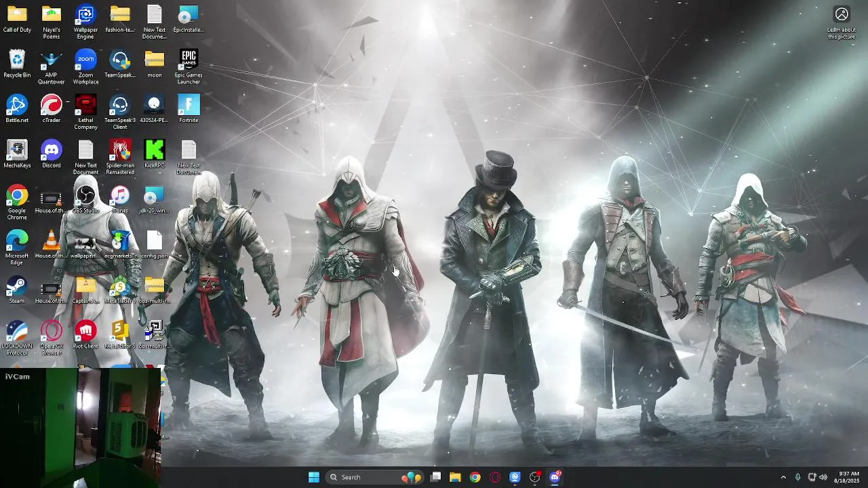868x488 pixels.
Task: Open Opera GX from the taskbar
Action: [x=495, y=477]
